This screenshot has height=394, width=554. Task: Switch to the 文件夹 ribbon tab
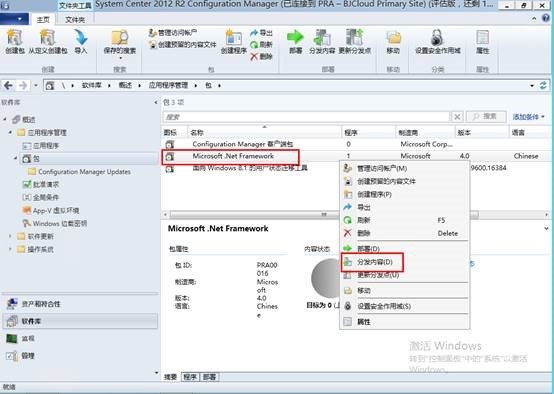[x=75, y=20]
